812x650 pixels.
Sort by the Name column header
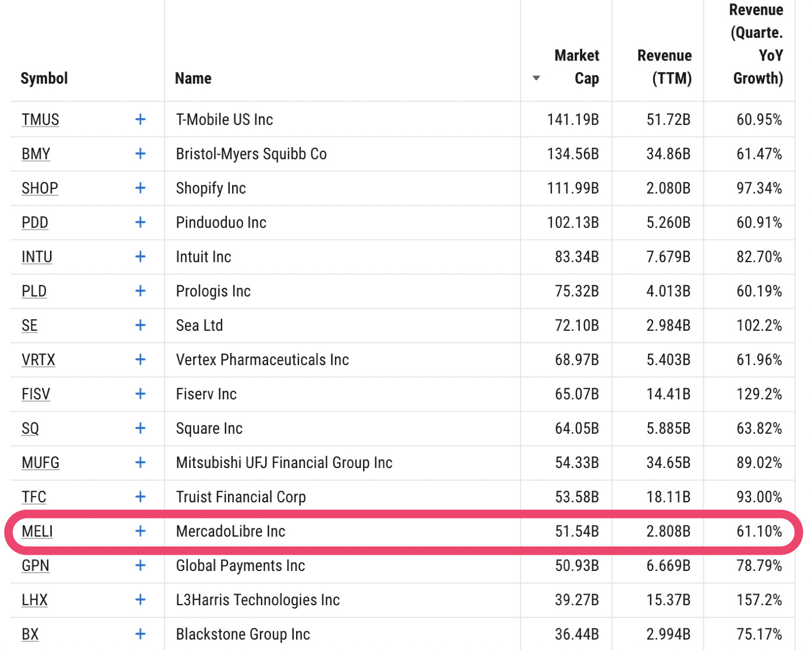(x=193, y=78)
